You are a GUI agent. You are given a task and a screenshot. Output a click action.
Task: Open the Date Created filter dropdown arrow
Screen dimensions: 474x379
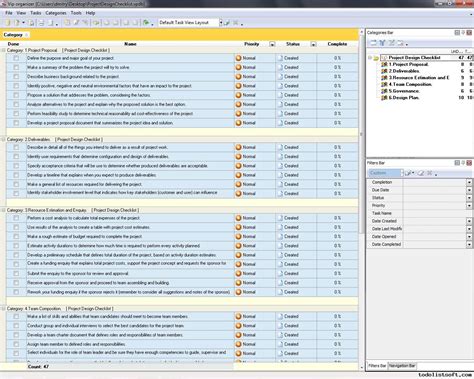[469, 221]
